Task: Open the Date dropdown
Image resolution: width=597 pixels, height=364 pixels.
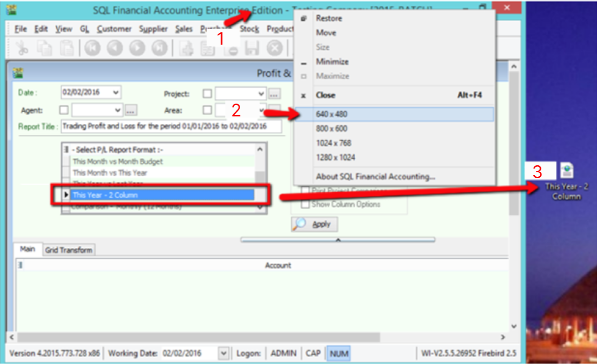Action: tap(116, 92)
